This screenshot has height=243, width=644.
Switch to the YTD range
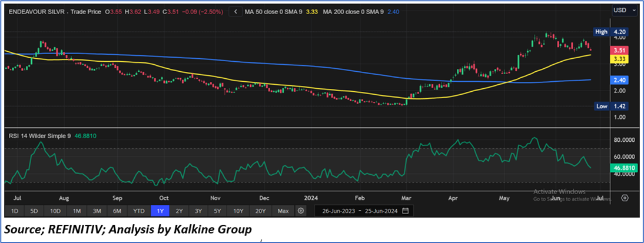tap(139, 211)
